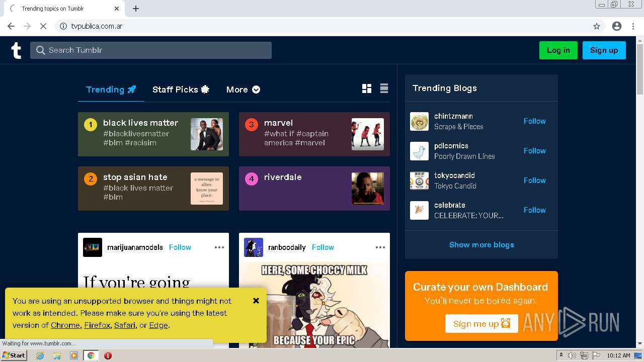The height and width of the screenshot is (362, 644).
Task: Click the black lives matter thumbnail image
Action: coord(207,134)
